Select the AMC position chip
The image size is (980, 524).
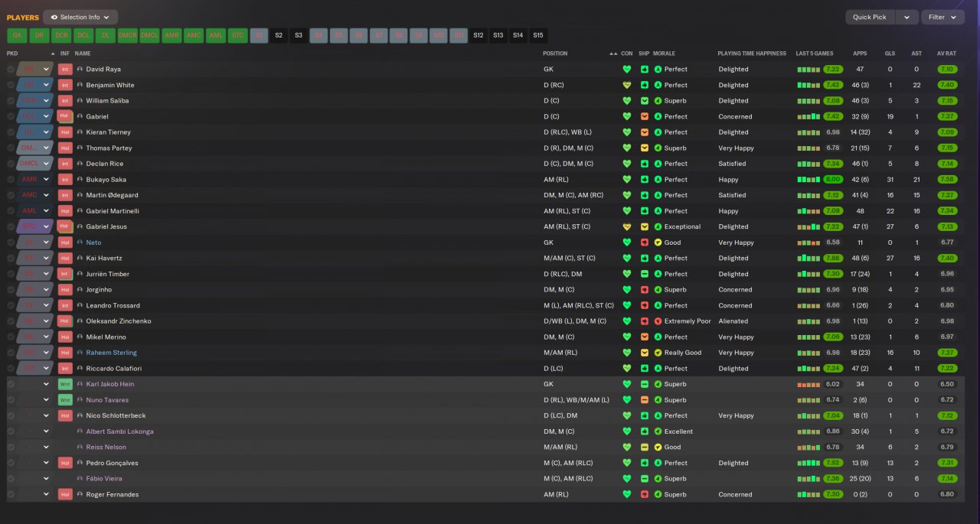click(x=194, y=35)
